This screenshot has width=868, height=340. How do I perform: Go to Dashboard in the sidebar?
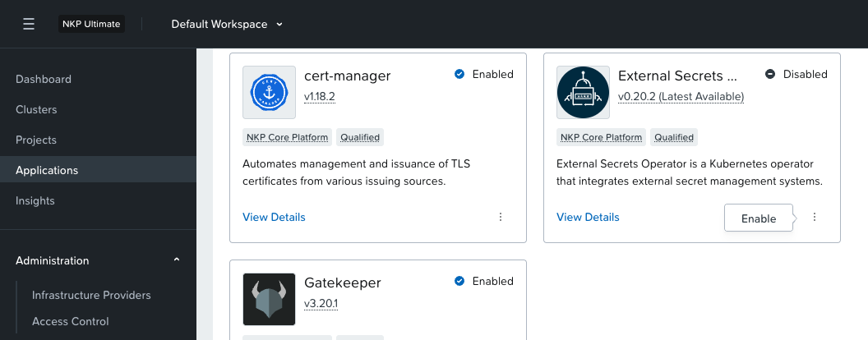coord(44,80)
